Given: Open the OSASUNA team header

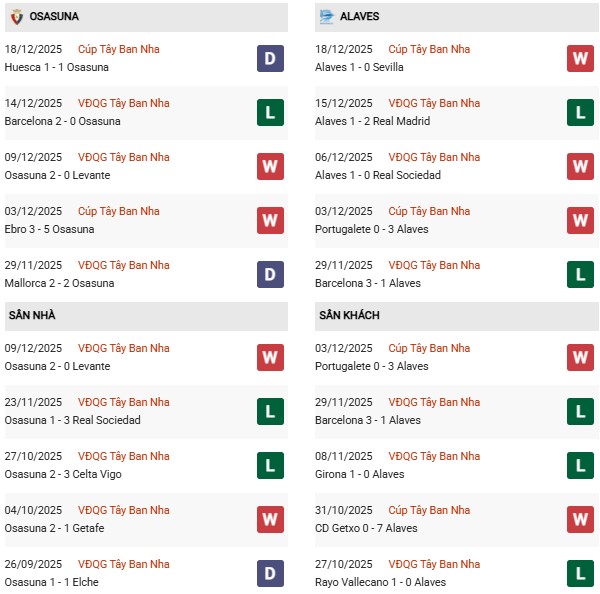Looking at the screenshot, I should click(x=56, y=17).
